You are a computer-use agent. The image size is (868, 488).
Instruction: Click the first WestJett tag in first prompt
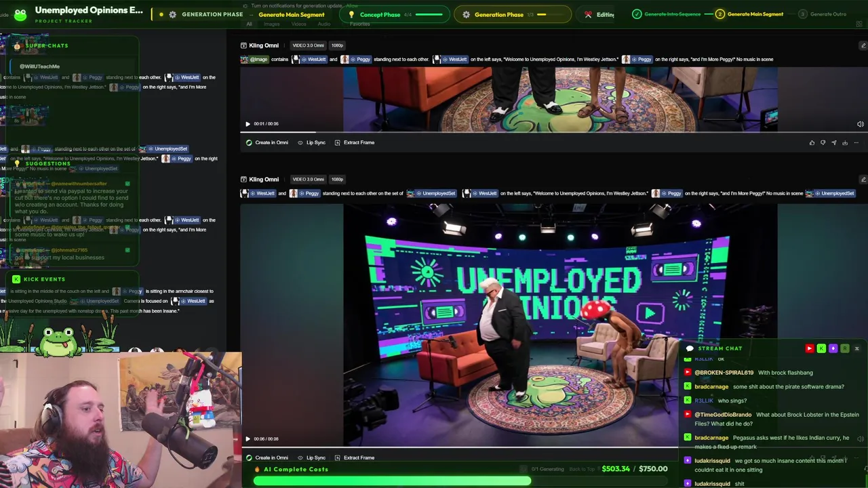[310, 60]
